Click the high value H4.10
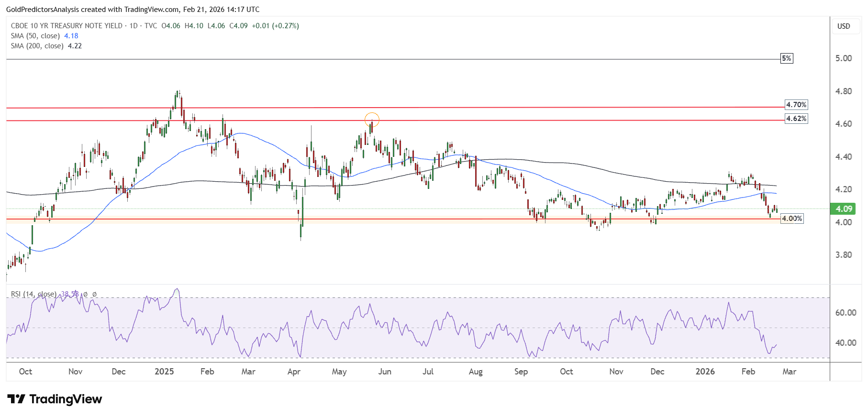Viewport: 868px width, 417px height. [194, 26]
